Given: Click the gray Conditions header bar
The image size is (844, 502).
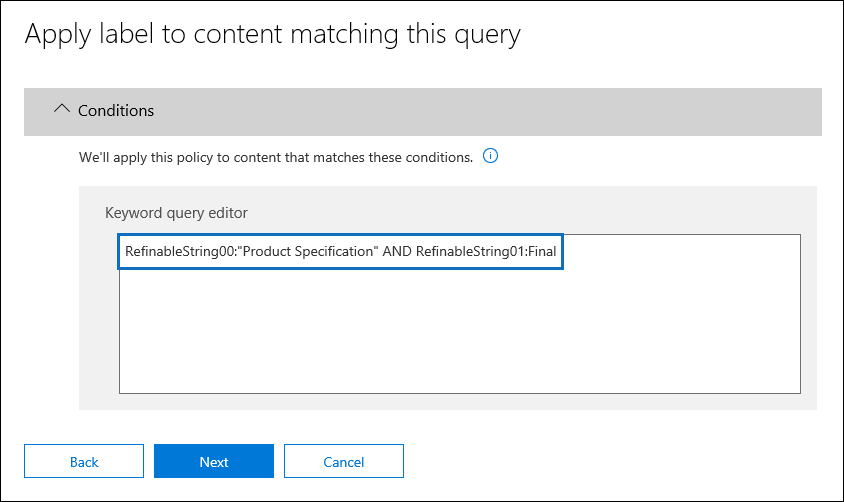Looking at the screenshot, I should (x=423, y=112).
